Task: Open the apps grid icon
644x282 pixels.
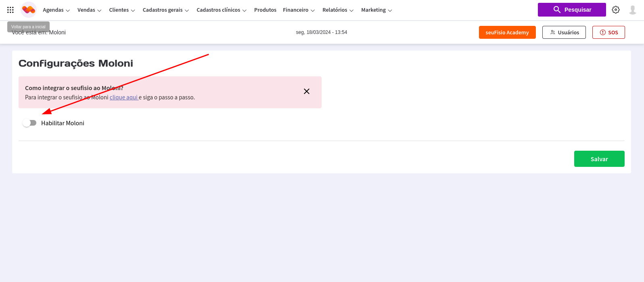Action: pos(10,10)
